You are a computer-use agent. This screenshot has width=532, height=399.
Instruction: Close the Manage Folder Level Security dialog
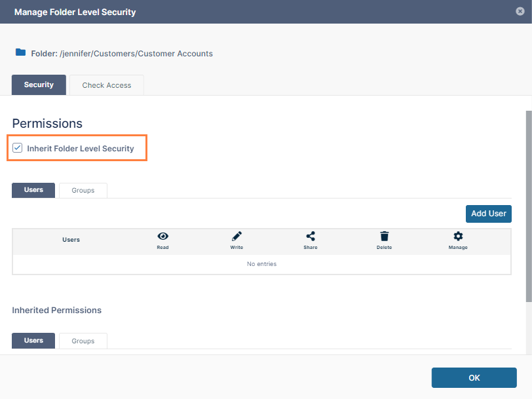pyautogui.click(x=520, y=11)
